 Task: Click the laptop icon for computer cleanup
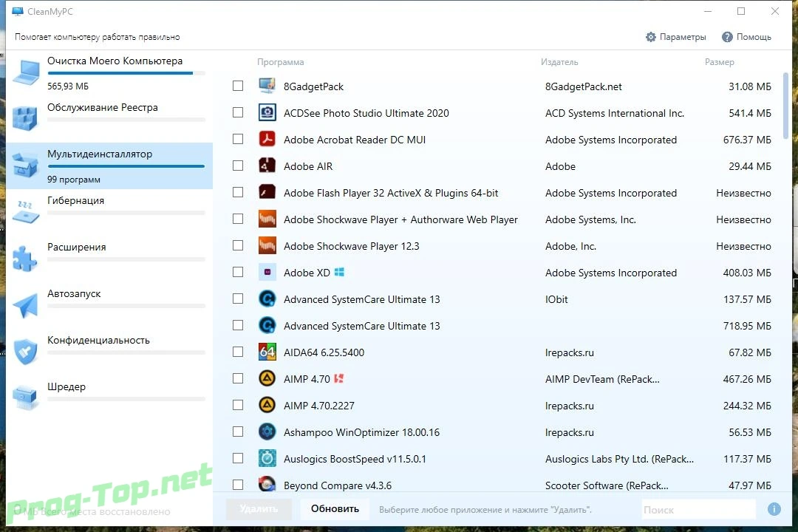pyautogui.click(x=26, y=73)
